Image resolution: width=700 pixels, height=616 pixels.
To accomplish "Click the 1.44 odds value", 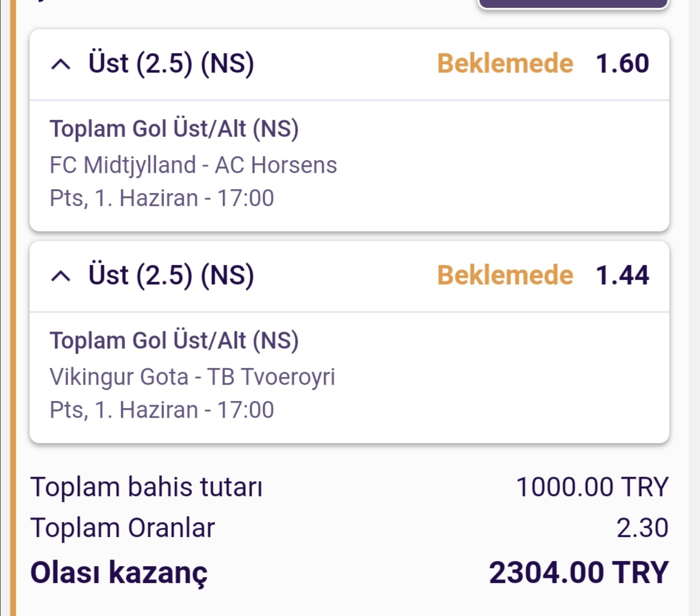I will click(622, 275).
